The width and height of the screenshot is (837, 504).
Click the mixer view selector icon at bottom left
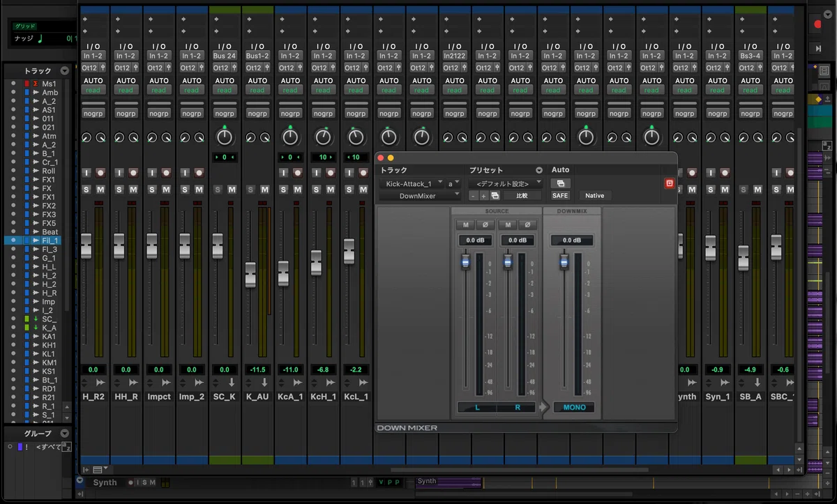(98, 470)
